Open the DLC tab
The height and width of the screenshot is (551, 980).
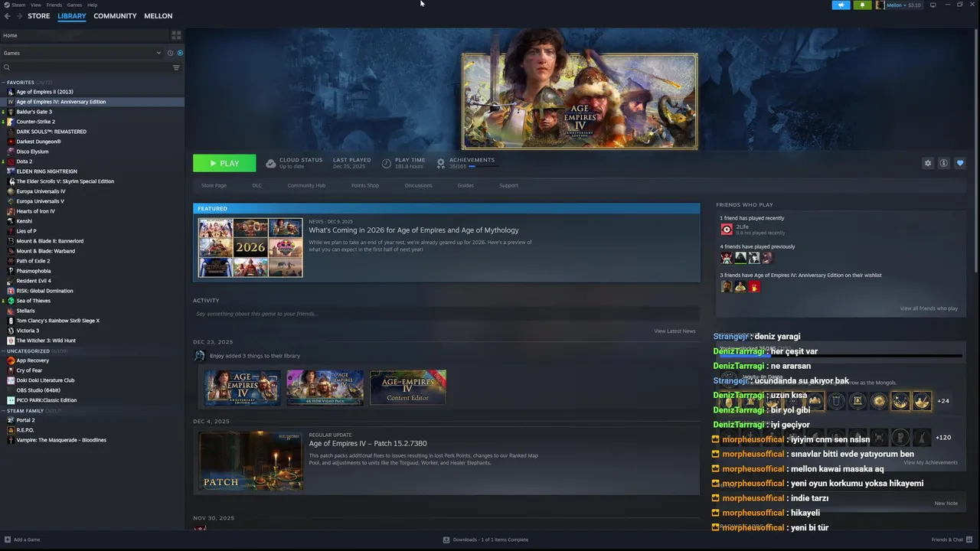pos(256,185)
